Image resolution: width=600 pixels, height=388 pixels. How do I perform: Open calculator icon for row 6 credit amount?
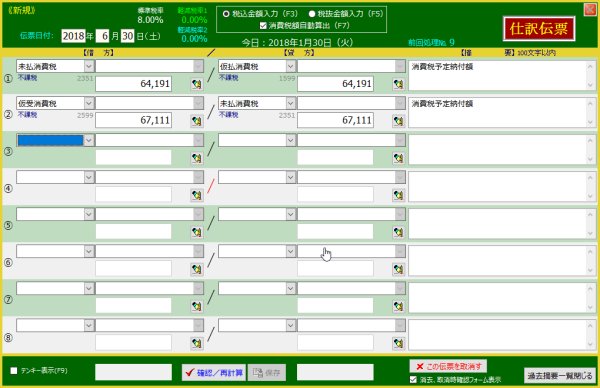(x=398, y=269)
